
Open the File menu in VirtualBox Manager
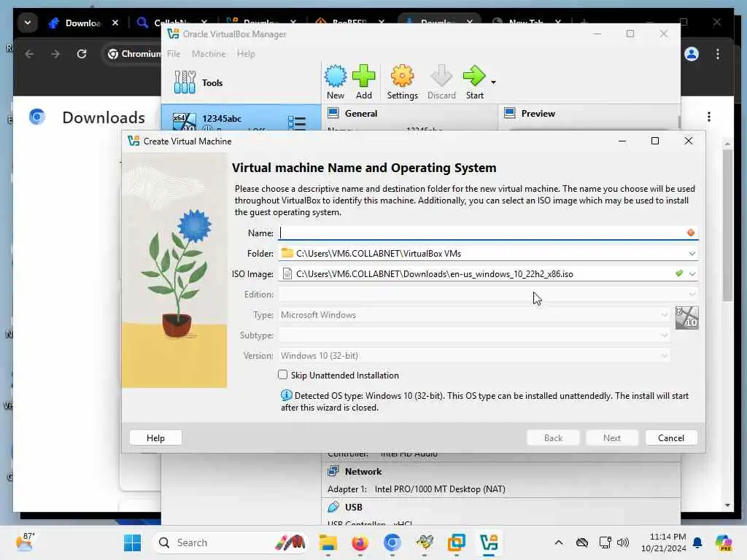point(174,54)
